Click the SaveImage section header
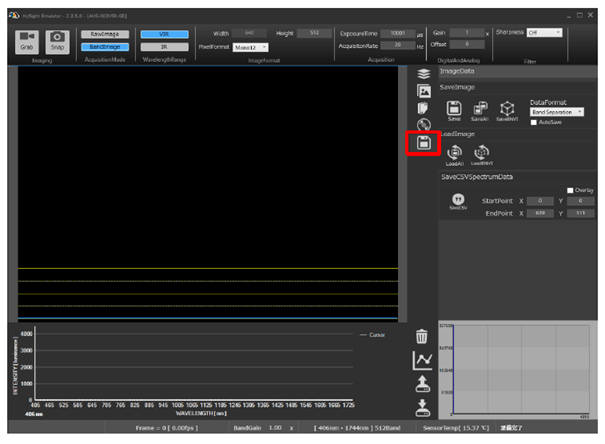 point(518,88)
